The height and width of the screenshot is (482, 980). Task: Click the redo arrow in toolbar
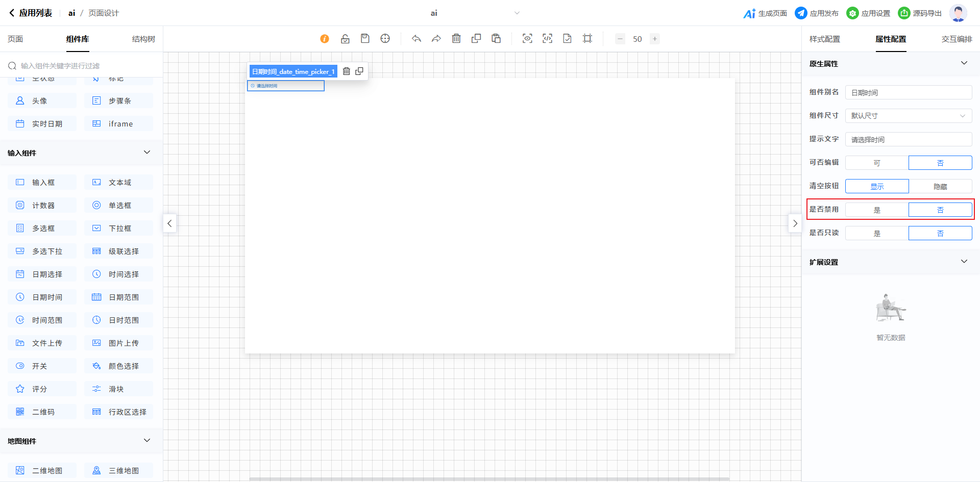(436, 39)
